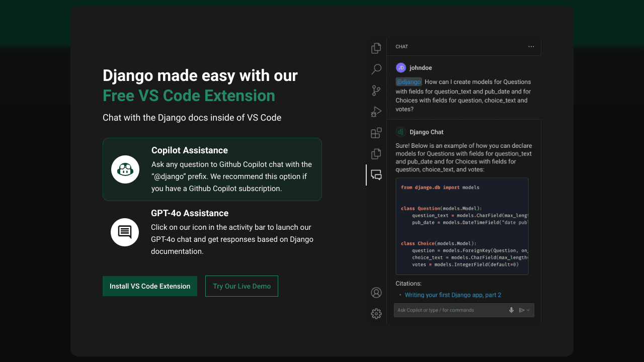Click the johndoe user avatar
Screen dimensions: 644x362
(x=401, y=68)
